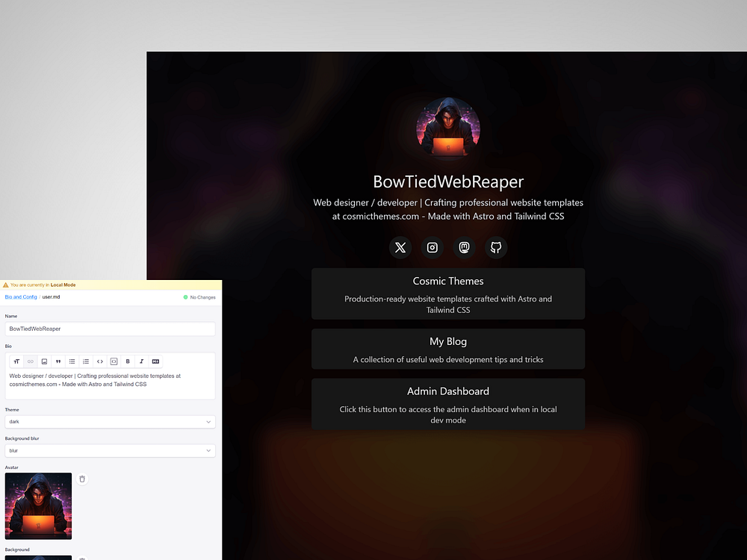Click the Local Mode banner text
This screenshot has width=747, height=560.
43,284
